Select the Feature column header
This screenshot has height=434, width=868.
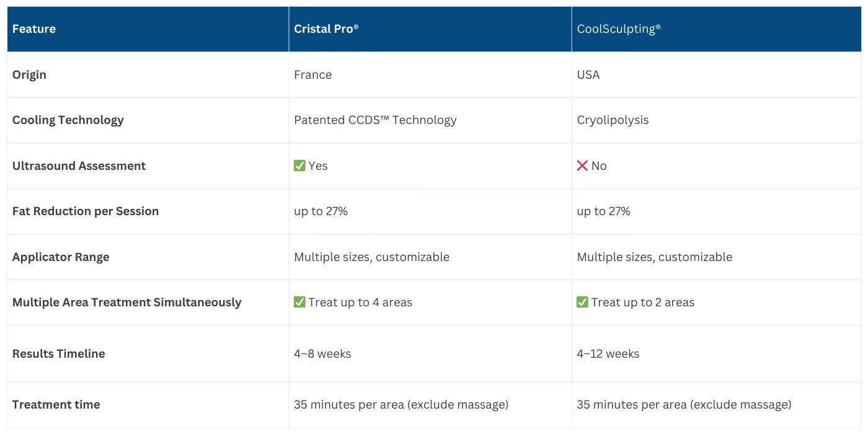34,29
